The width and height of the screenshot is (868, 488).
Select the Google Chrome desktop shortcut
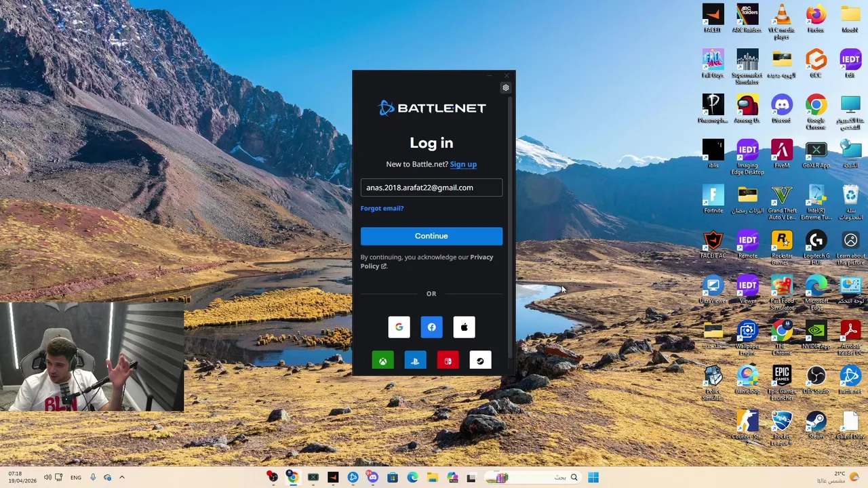click(x=816, y=112)
